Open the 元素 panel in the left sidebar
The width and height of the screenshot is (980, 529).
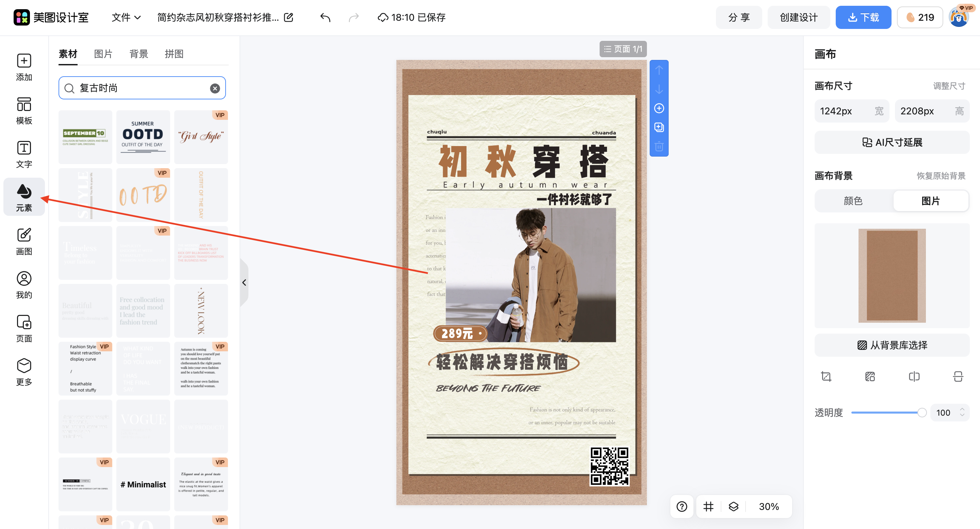pyautogui.click(x=24, y=197)
